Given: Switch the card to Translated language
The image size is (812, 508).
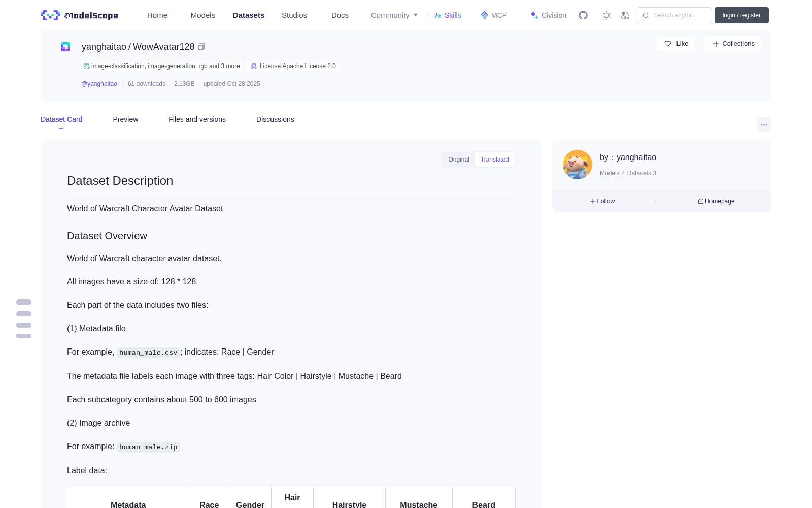Looking at the screenshot, I should 495,160.
